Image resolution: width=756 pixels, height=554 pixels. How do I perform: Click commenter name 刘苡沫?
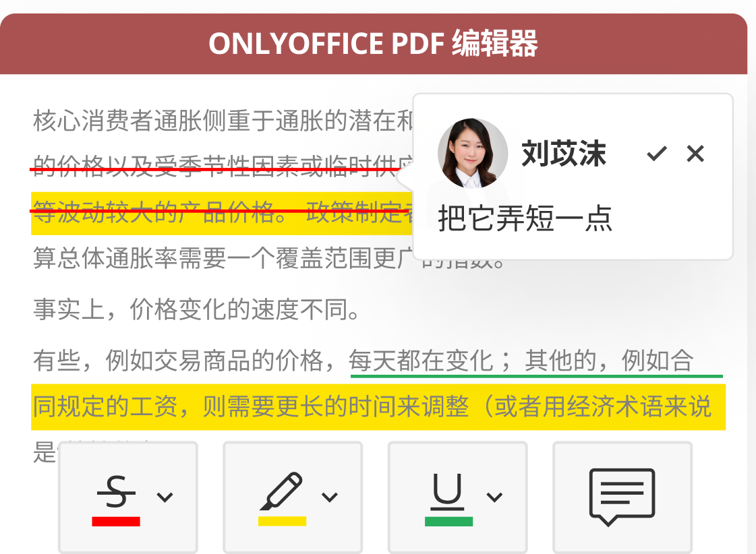[563, 154]
